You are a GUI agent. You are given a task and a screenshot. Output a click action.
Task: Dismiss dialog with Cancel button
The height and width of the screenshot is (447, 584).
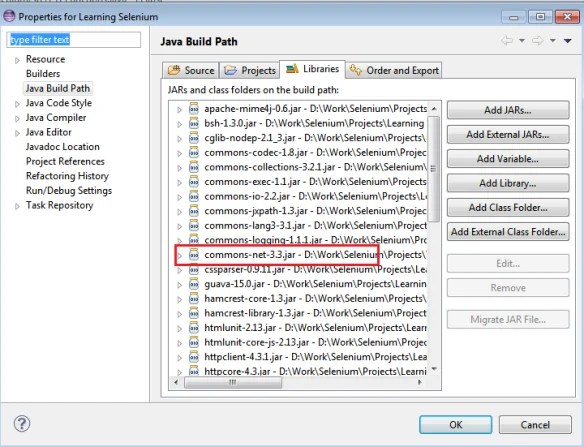tap(535, 425)
